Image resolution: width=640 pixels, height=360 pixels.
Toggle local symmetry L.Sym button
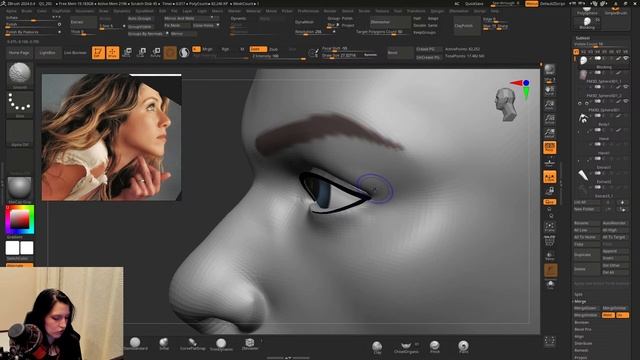550,177
